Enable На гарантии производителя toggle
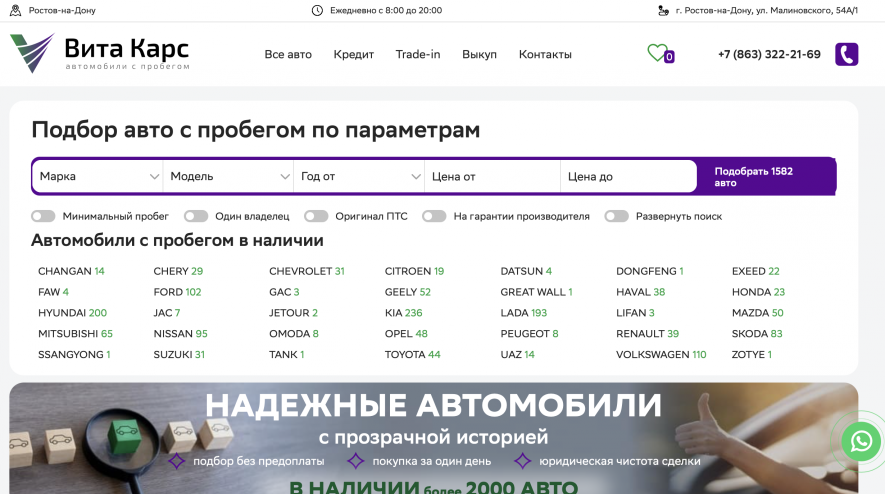Image resolution: width=885 pixels, height=494 pixels. point(434,216)
